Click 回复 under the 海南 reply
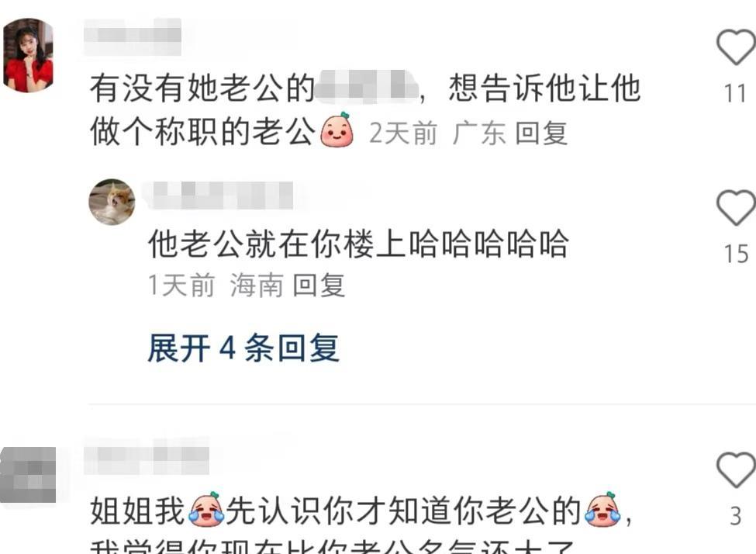 point(319,285)
